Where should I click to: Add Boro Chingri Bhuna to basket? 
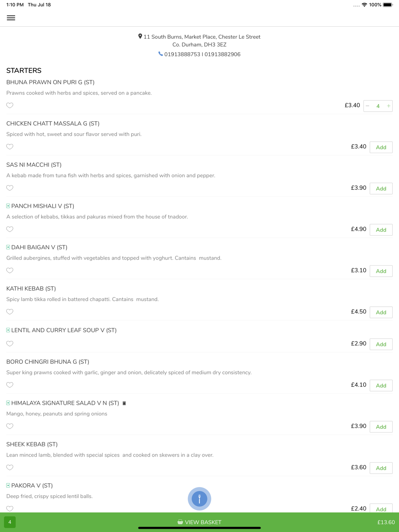click(x=381, y=385)
